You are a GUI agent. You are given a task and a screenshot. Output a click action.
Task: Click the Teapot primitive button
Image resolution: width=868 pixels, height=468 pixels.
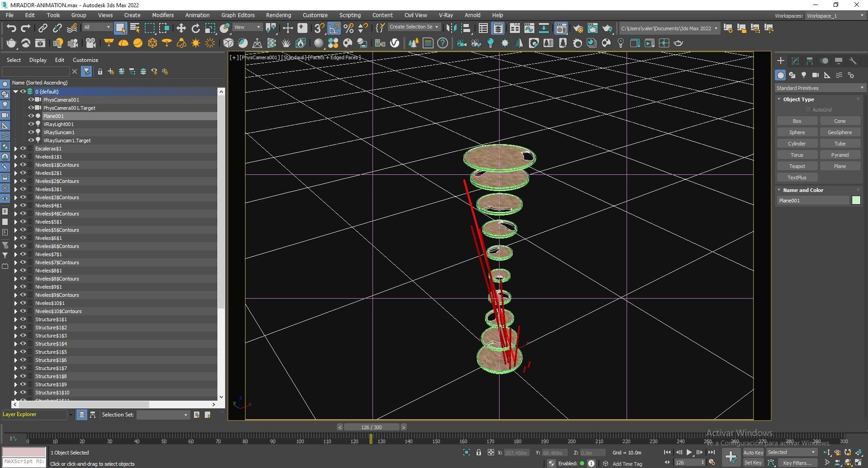click(x=797, y=166)
